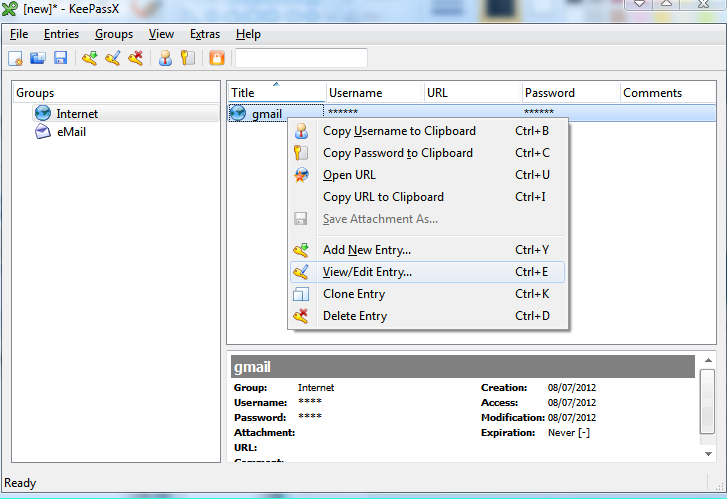The height and width of the screenshot is (499, 727).
Task: Choose Clone Entry from context menu
Action: point(427,294)
